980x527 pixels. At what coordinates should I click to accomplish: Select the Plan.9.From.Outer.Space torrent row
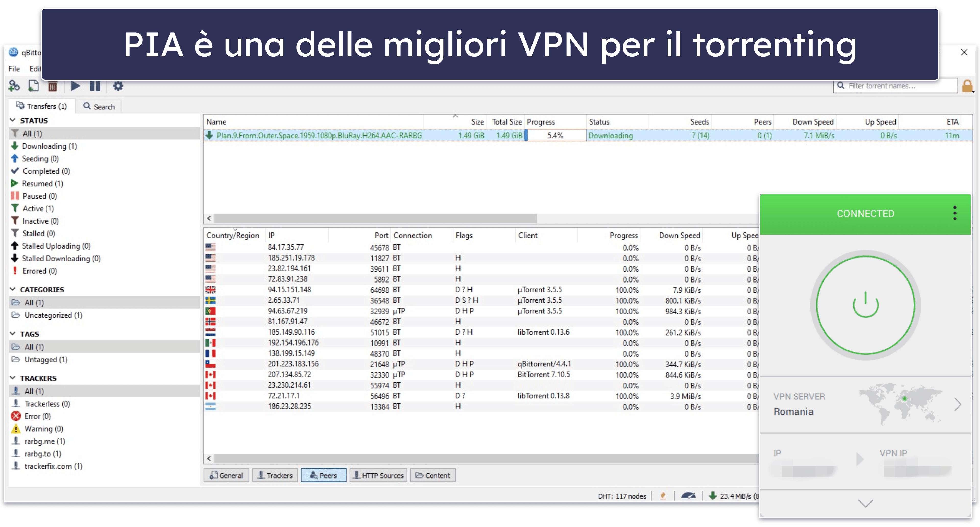coord(588,135)
